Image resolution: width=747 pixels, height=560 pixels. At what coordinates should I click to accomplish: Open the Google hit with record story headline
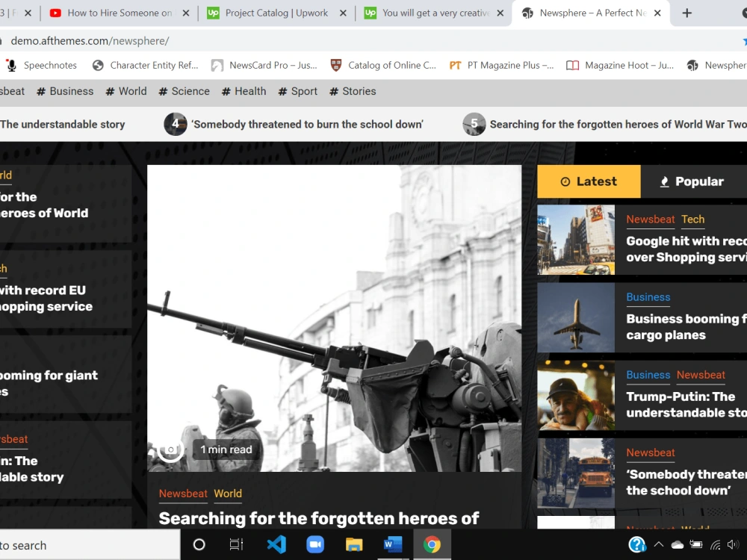[x=686, y=249]
